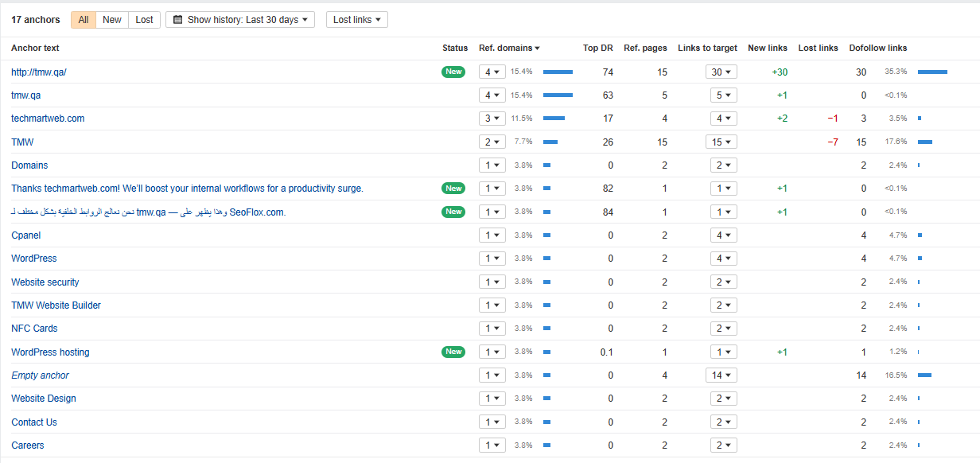Open the techmartweb.com anchor link
The height and width of the screenshot is (463, 980).
[48, 119]
